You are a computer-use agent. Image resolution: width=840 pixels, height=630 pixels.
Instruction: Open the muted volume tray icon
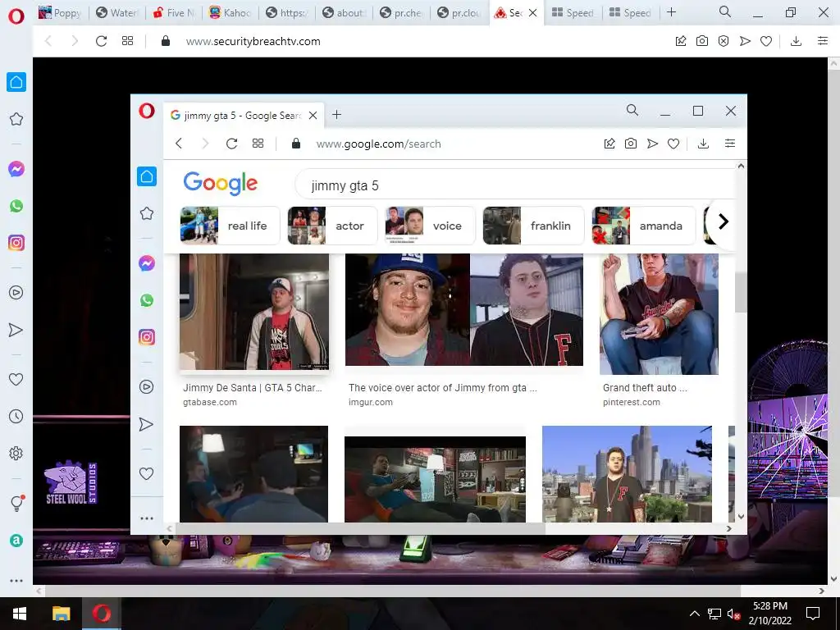734,614
